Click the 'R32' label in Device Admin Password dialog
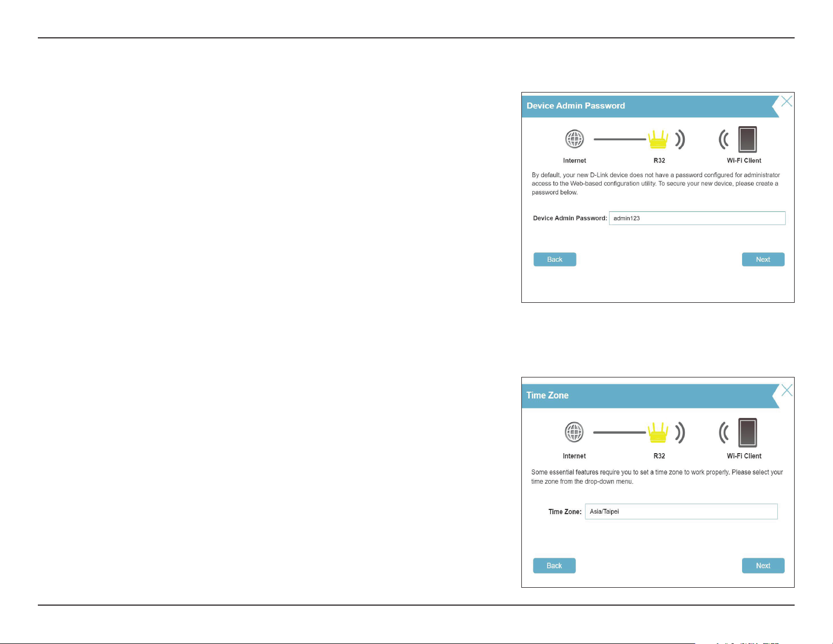The width and height of the screenshot is (833, 644). point(659,160)
